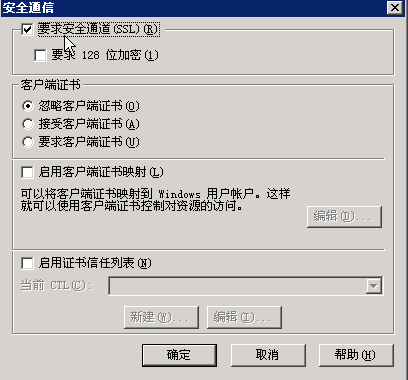The height and width of the screenshot is (380, 408).
Task: Close the 安全通信 dialog with X
Action: [x=395, y=8]
